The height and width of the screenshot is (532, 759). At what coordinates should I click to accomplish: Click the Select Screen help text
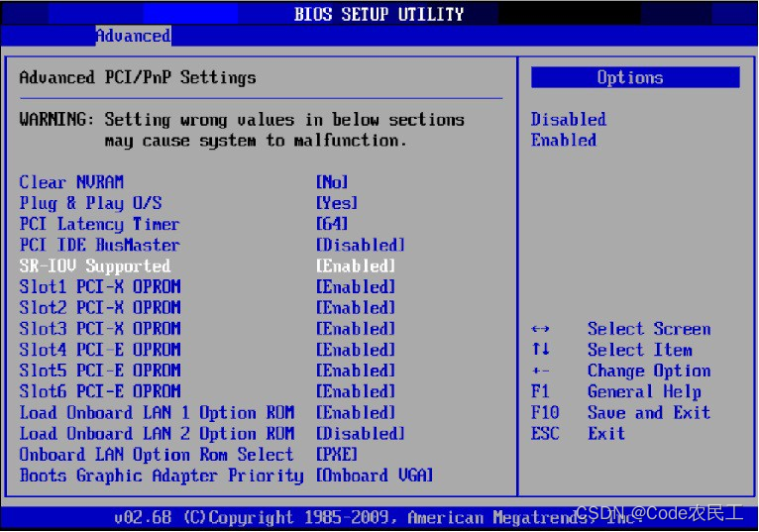click(649, 329)
